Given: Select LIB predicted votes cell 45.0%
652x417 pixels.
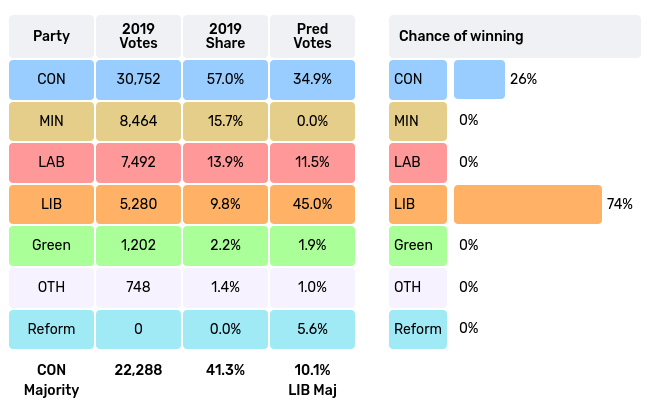Looking at the screenshot, I should click(x=312, y=204).
